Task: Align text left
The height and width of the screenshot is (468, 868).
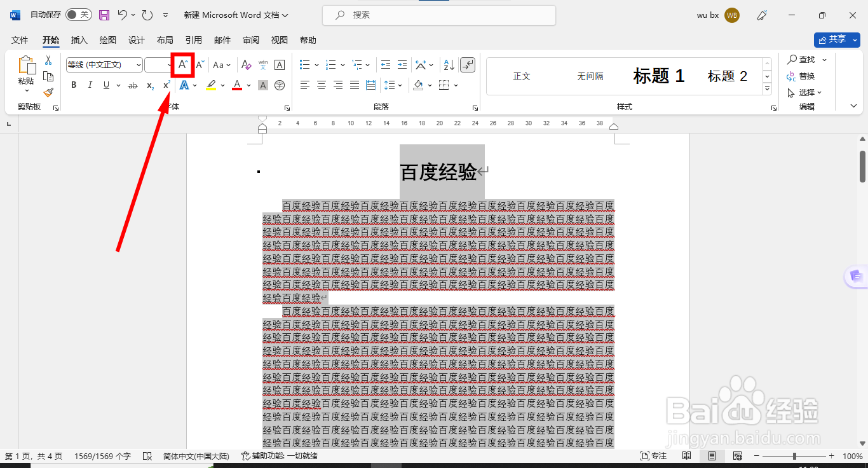Action: (305, 85)
